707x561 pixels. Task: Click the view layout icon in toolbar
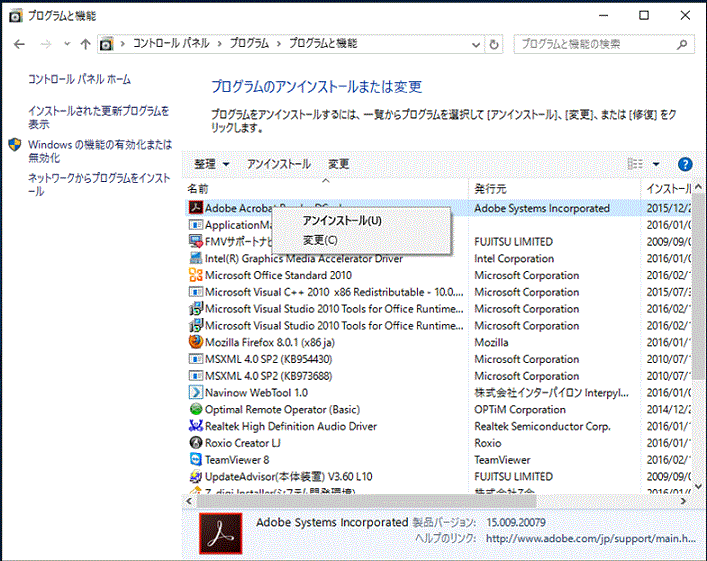pos(635,164)
